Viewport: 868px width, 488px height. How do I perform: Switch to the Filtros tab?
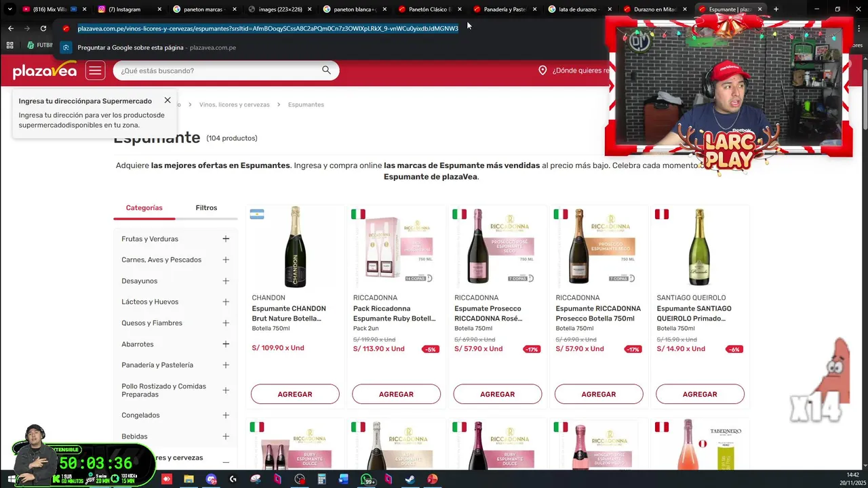206,207
